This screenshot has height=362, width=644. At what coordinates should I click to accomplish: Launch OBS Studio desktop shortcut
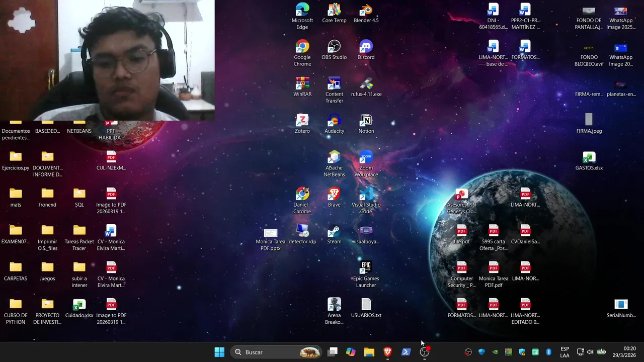click(334, 50)
